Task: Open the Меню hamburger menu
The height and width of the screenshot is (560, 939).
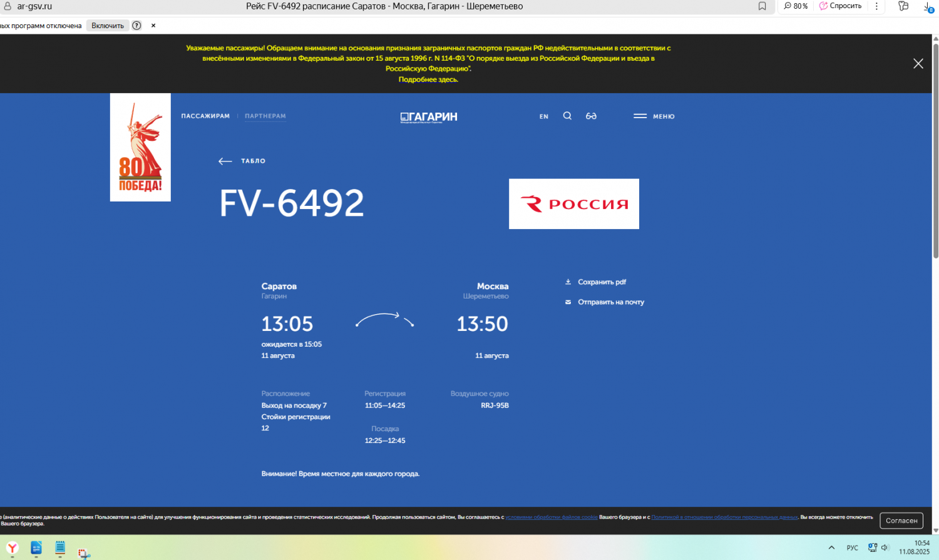Action: pyautogui.click(x=654, y=116)
